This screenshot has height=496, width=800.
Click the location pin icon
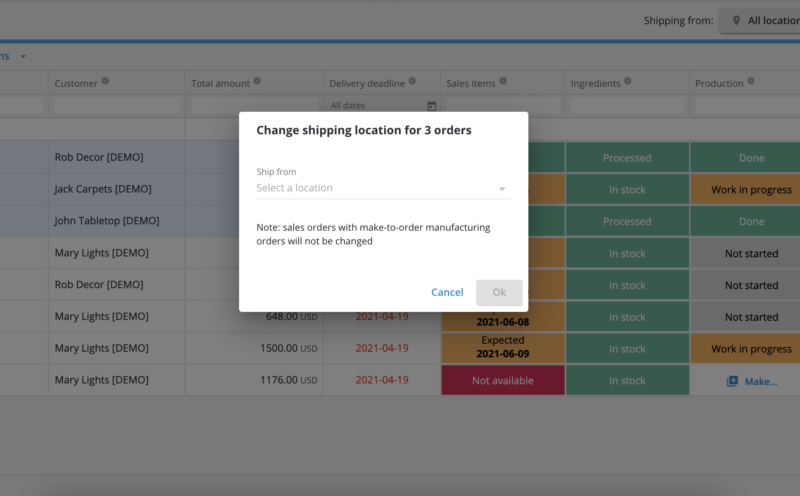(x=736, y=20)
